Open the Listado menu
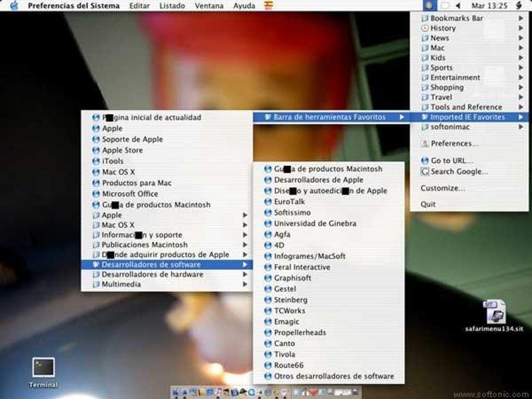 172,6
